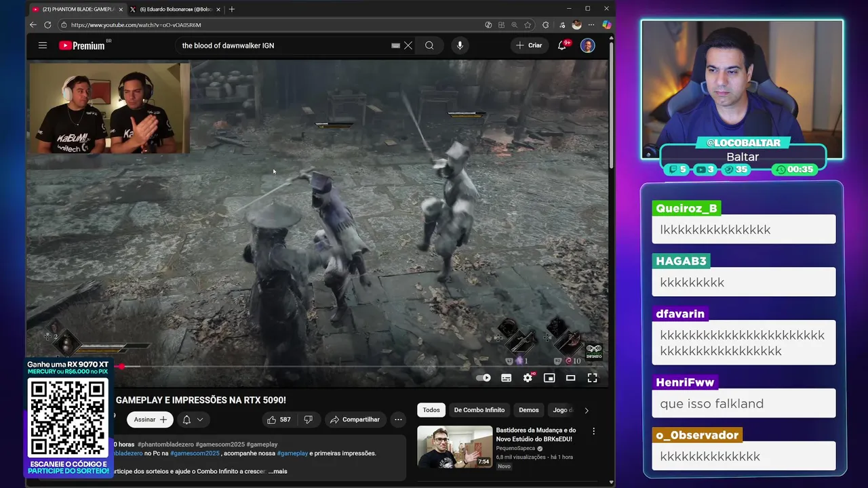Open video player settings gear

[528, 378]
